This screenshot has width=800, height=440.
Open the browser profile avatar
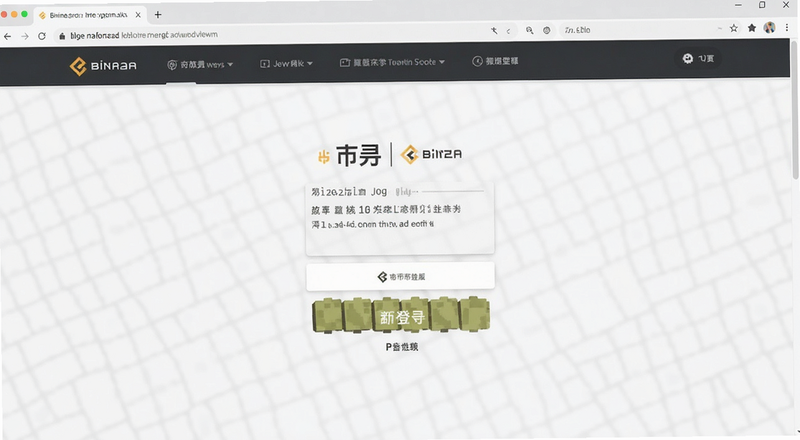click(x=769, y=28)
